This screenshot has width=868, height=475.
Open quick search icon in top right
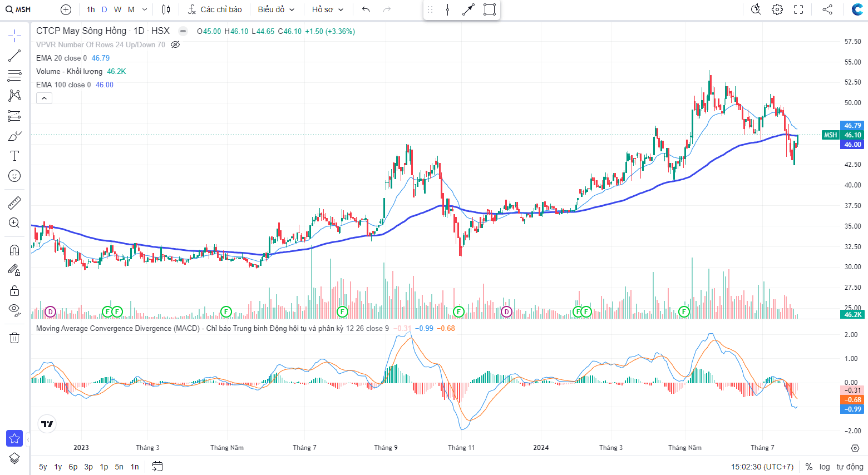click(756, 9)
